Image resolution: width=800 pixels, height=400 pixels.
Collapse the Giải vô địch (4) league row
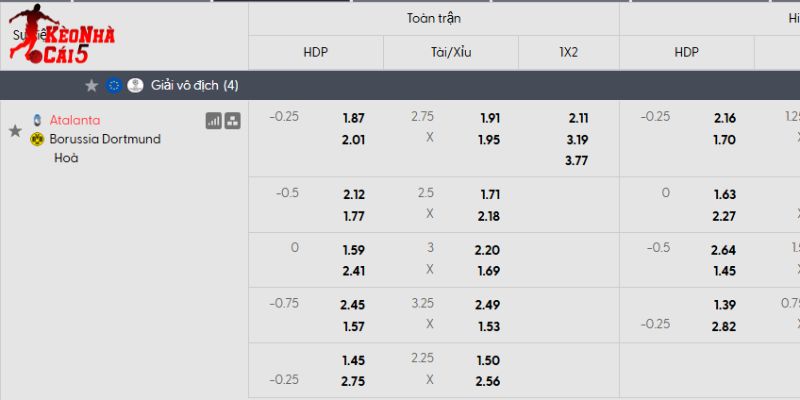point(194,86)
